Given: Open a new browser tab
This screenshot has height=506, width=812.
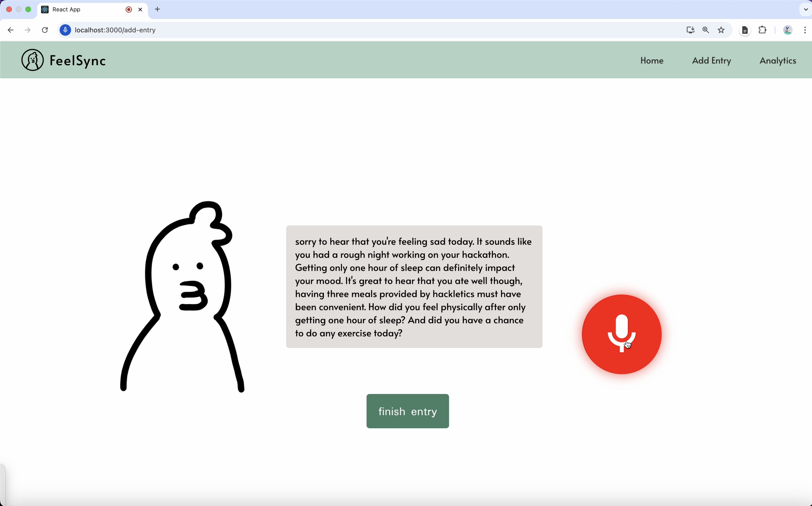Looking at the screenshot, I should 158,9.
